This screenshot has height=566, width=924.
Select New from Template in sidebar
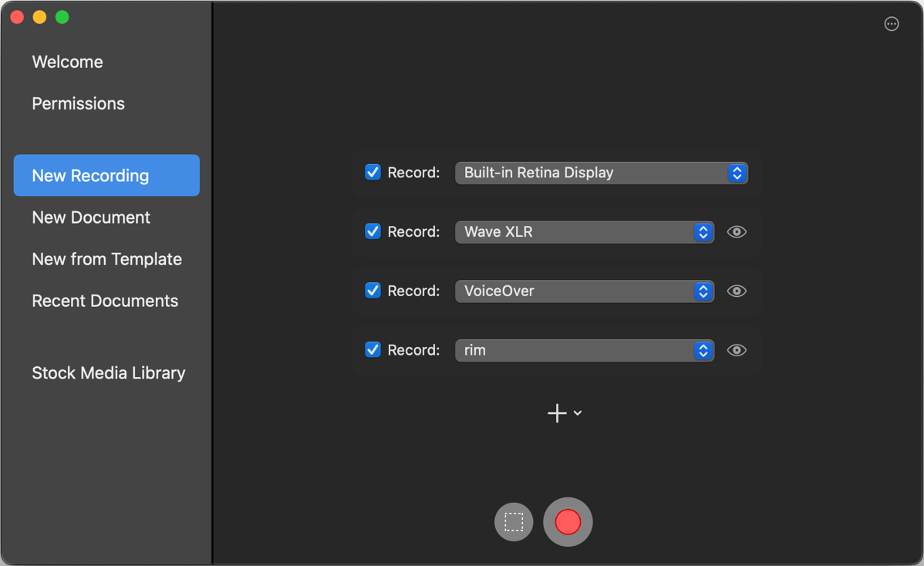tap(106, 259)
